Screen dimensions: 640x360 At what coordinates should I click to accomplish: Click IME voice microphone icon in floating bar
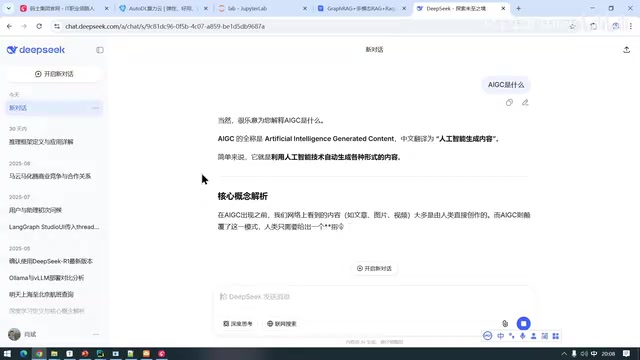[522, 336]
